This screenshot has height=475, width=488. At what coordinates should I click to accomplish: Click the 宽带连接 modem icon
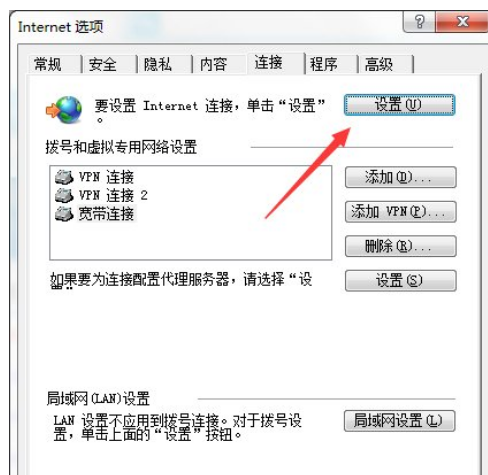coord(64,214)
